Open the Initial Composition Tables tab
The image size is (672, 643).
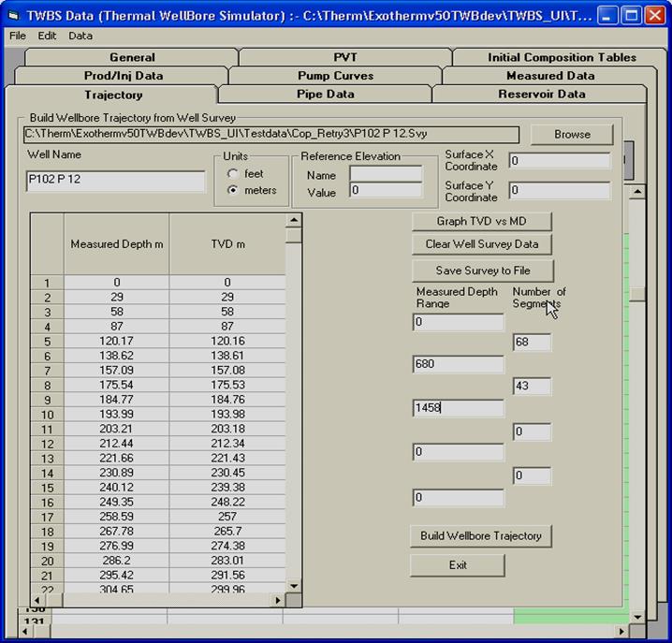562,57
